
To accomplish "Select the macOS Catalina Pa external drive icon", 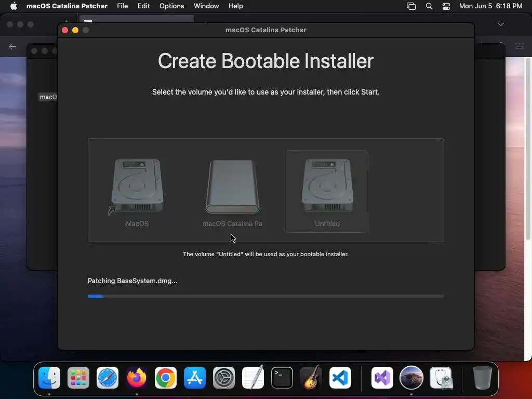I will pyautogui.click(x=232, y=187).
